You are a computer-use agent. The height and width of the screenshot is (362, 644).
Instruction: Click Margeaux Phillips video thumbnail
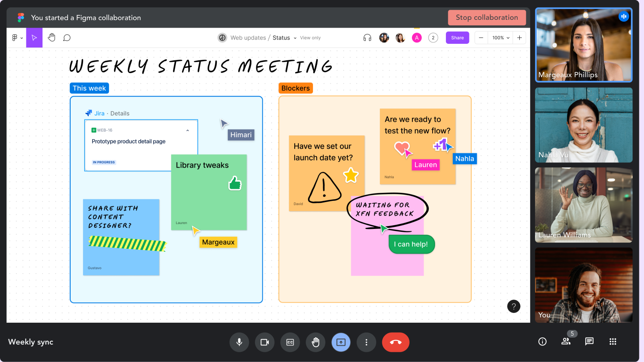point(583,45)
